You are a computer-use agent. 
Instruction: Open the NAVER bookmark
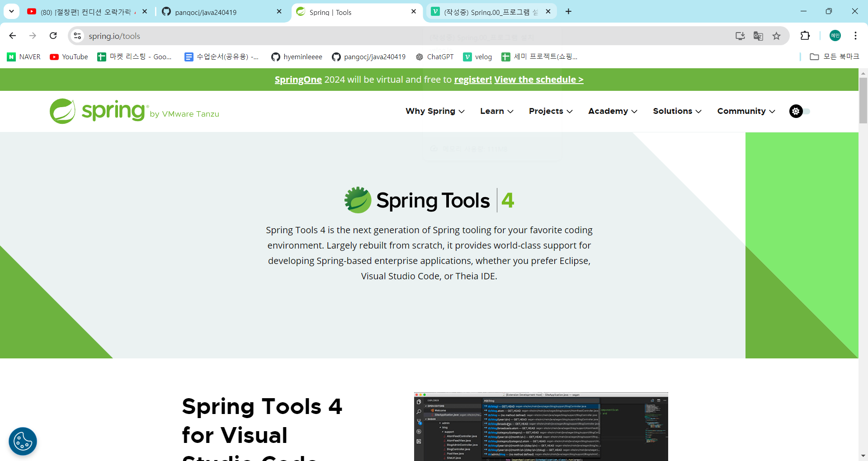click(x=24, y=57)
